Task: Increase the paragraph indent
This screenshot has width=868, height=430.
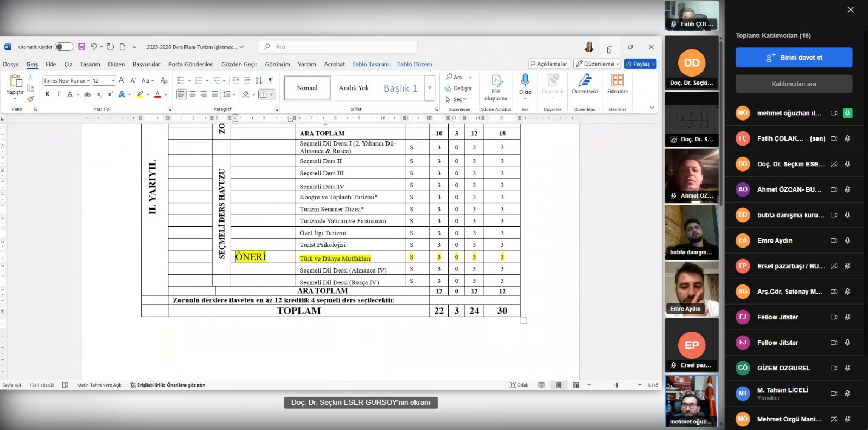Action: point(247,80)
